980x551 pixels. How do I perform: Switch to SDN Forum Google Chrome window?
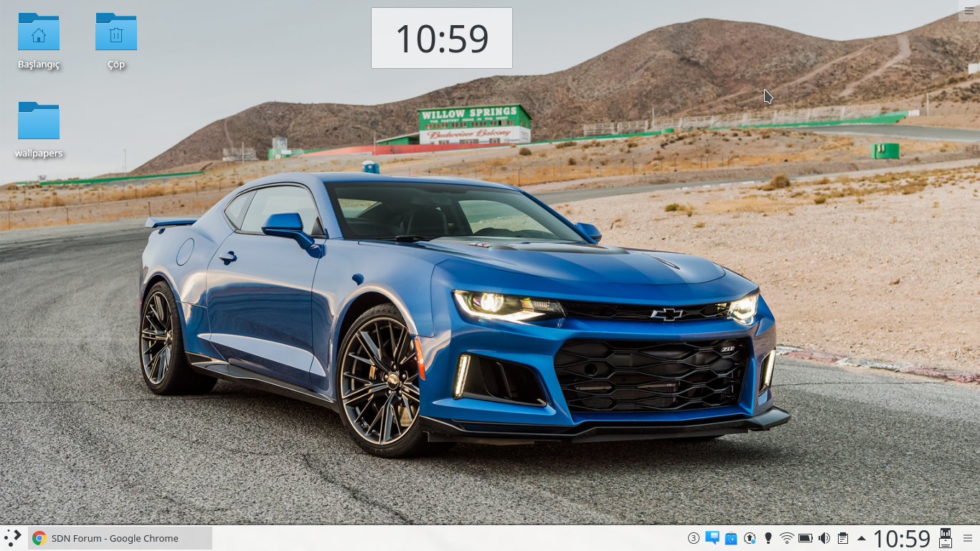[x=120, y=538]
